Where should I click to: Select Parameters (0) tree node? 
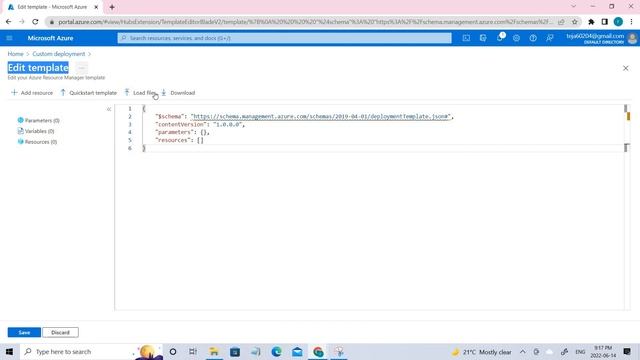38,120
